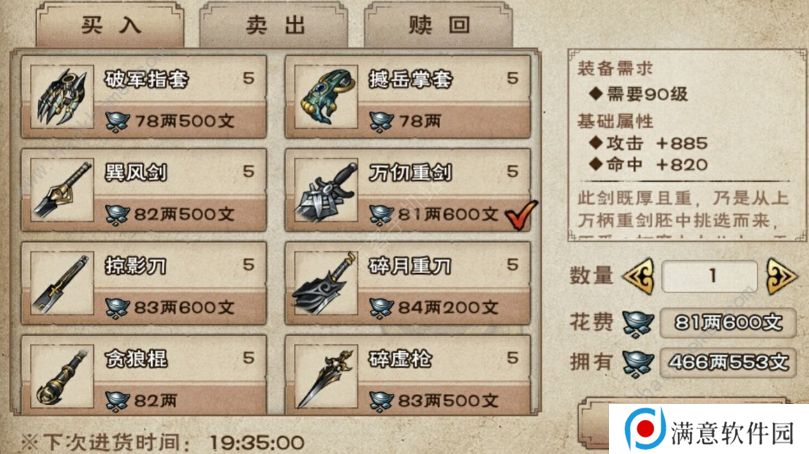Select the 碎月重刀 heavy blade icon

coord(326,283)
